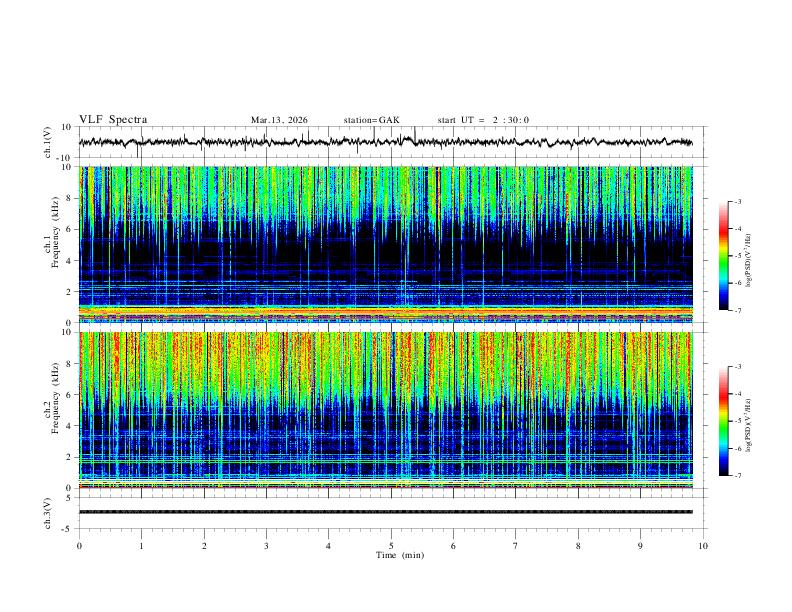Click the 'station=GAK' label
The height and width of the screenshot is (612, 792).
(371, 120)
